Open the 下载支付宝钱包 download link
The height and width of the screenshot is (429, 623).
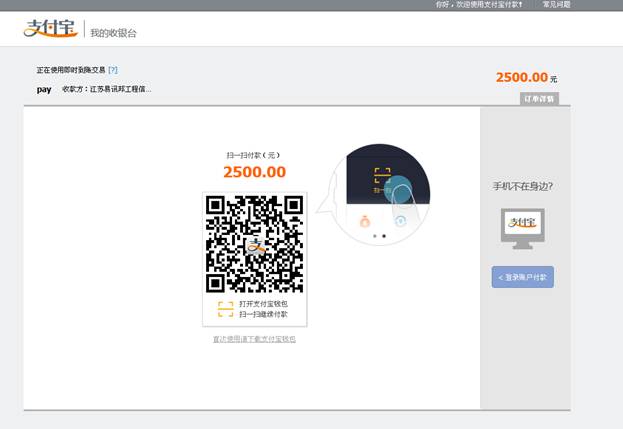click(x=254, y=339)
